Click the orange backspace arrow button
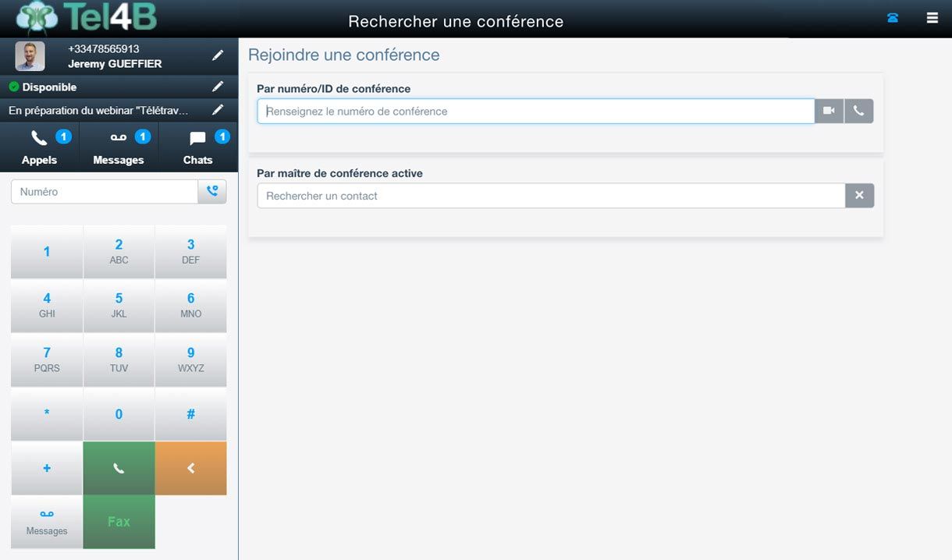The height and width of the screenshot is (560, 952). point(191,468)
